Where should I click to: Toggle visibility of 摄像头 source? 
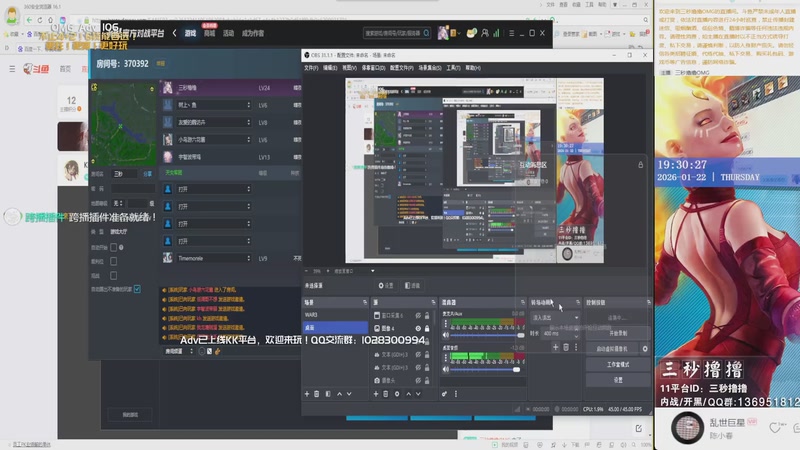coord(418,381)
